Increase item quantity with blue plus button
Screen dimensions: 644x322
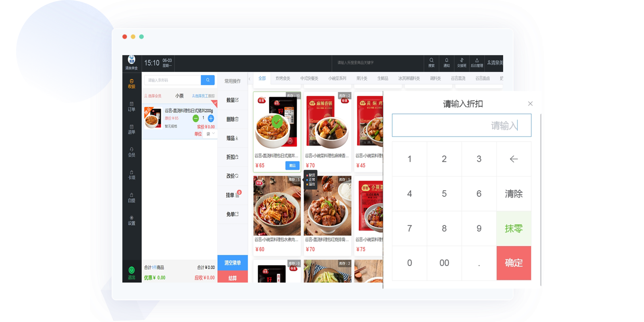pyautogui.click(x=211, y=118)
